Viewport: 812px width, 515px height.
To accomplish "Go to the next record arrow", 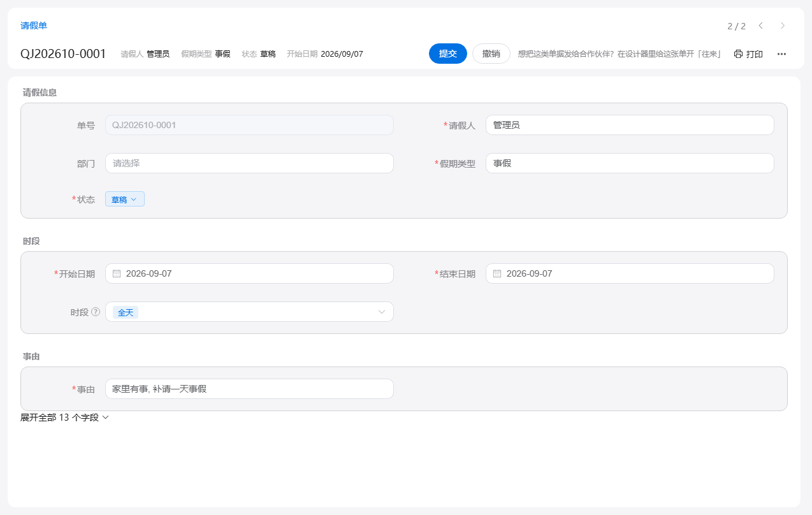I will point(783,25).
